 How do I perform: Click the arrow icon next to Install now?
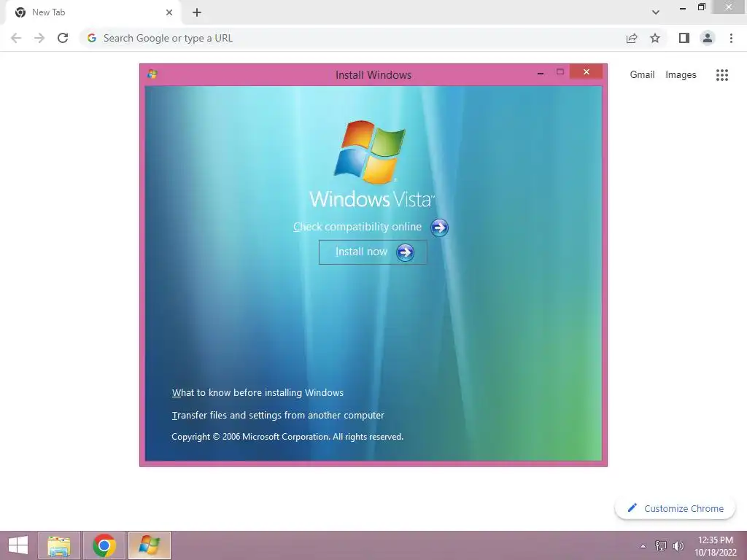pos(406,252)
